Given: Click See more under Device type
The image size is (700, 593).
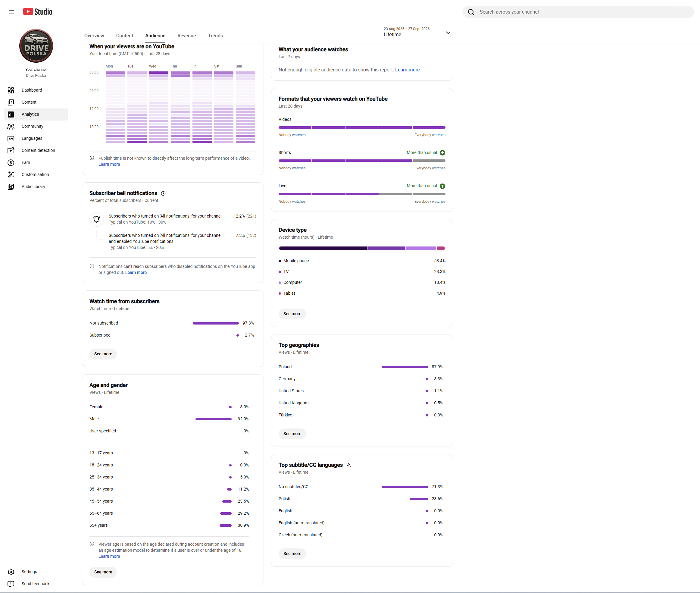Looking at the screenshot, I should tap(292, 314).
